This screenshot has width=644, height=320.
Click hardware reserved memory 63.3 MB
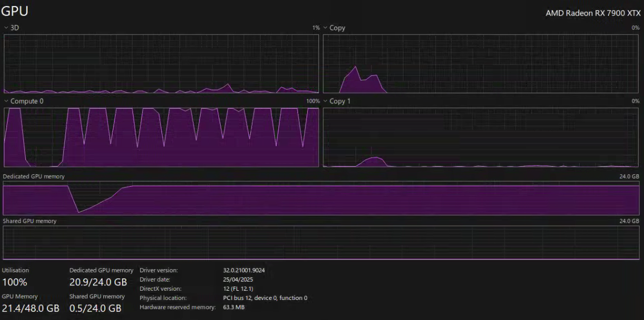click(234, 307)
